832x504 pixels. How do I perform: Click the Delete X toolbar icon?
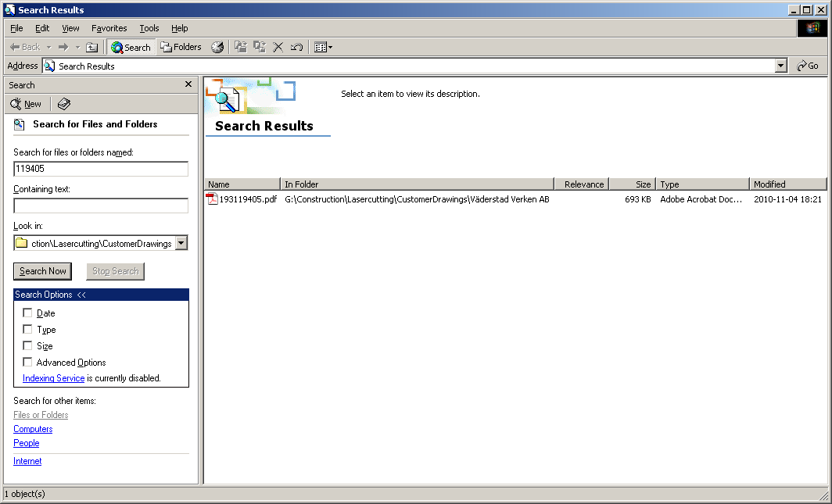(x=278, y=48)
